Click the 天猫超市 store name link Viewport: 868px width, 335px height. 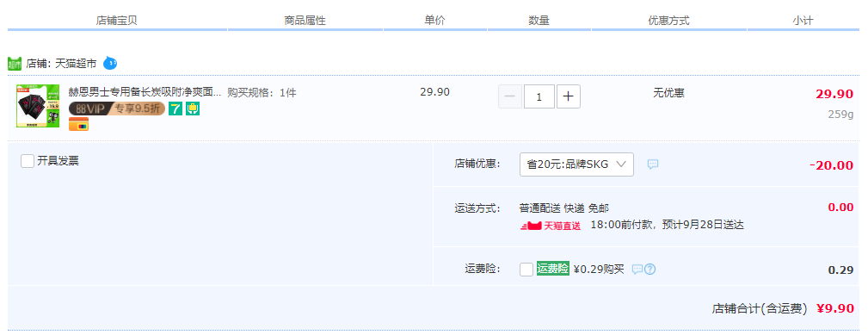point(76,64)
